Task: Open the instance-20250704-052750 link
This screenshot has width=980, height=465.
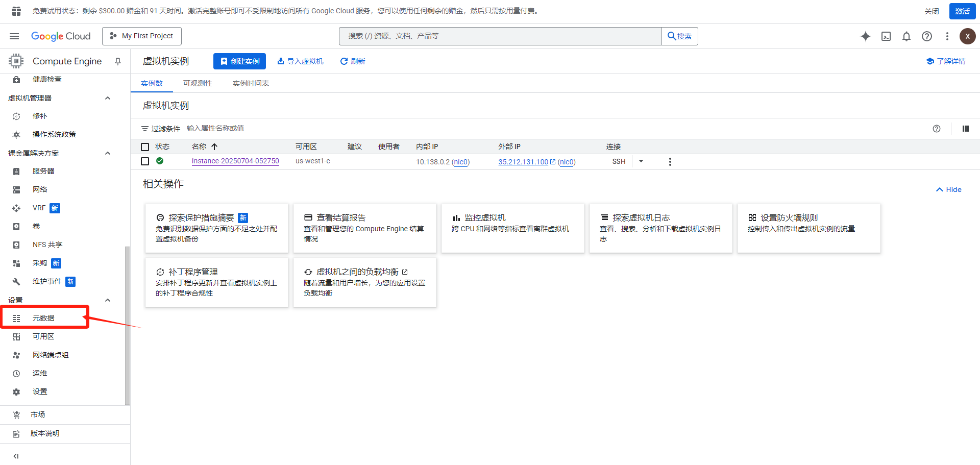Action: coord(235,161)
